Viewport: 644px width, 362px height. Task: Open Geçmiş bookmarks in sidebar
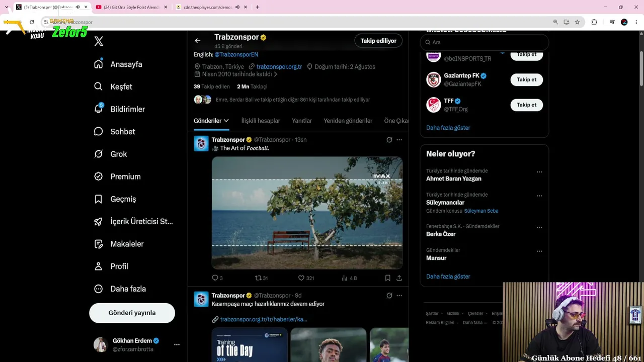click(115, 199)
